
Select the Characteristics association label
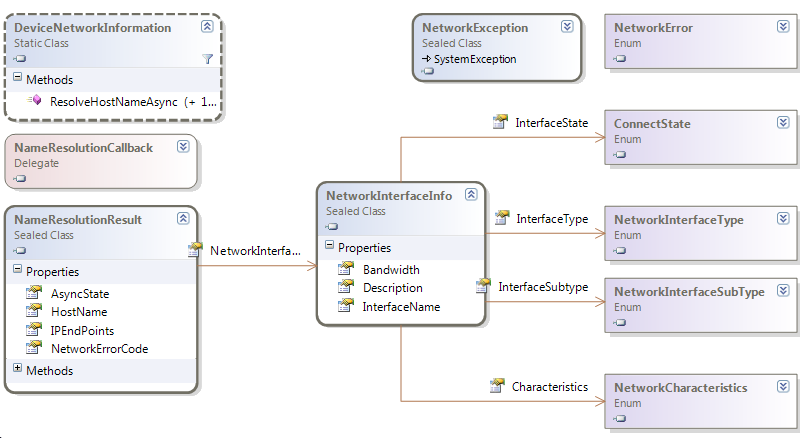coord(550,387)
